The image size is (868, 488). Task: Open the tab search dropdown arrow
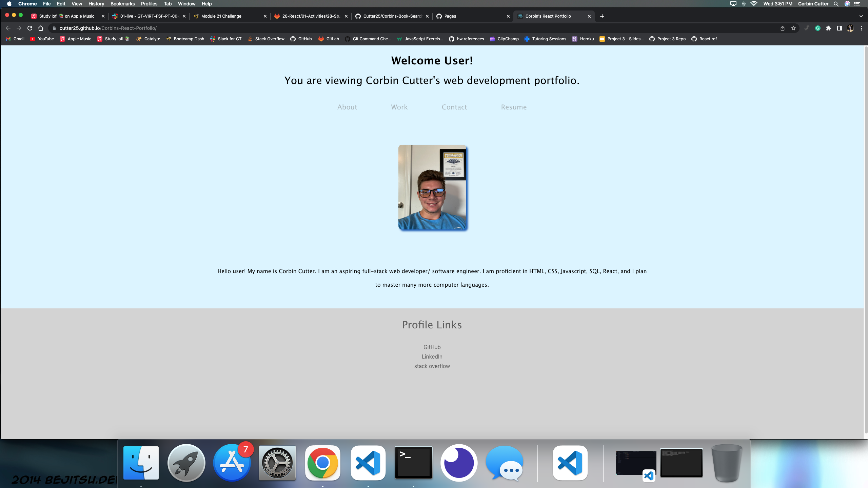pyautogui.click(x=861, y=16)
